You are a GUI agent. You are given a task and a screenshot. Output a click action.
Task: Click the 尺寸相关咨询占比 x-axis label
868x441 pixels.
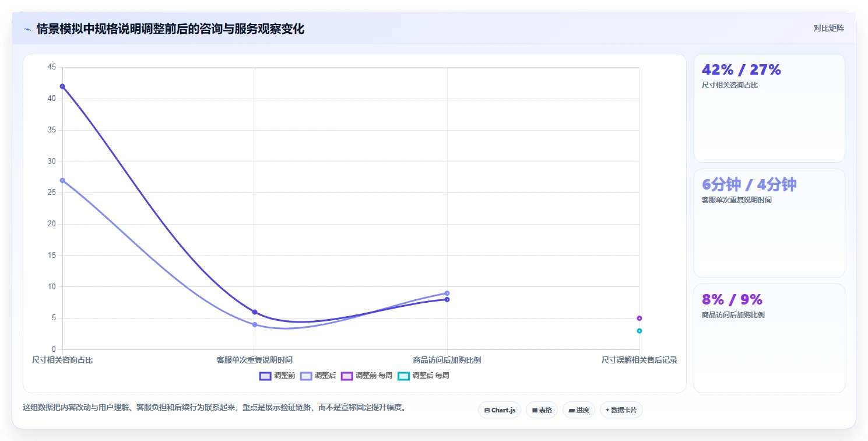click(62, 360)
